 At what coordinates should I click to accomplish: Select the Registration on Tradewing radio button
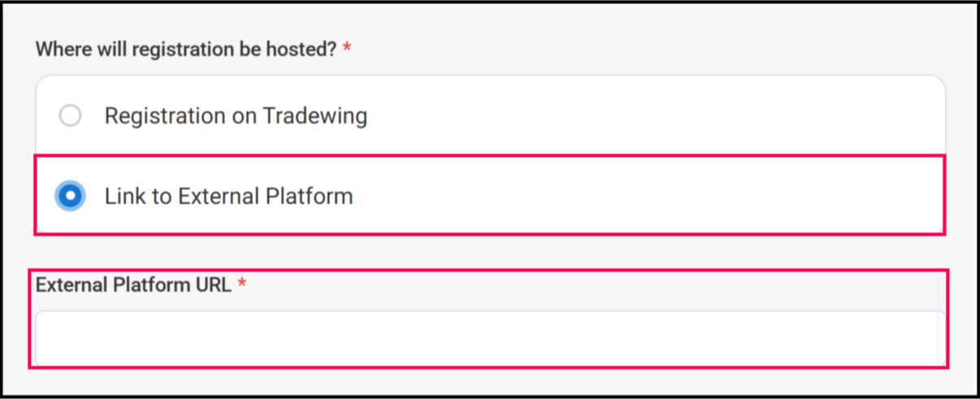click(71, 116)
